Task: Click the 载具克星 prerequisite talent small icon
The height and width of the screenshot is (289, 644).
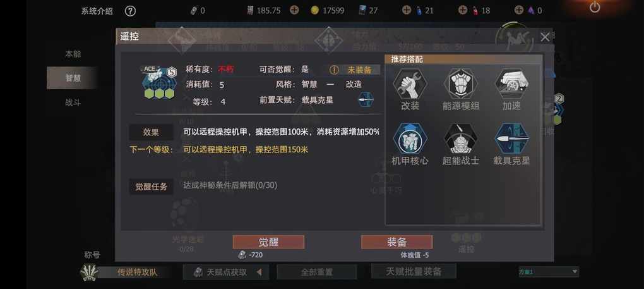Action: pyautogui.click(x=366, y=99)
